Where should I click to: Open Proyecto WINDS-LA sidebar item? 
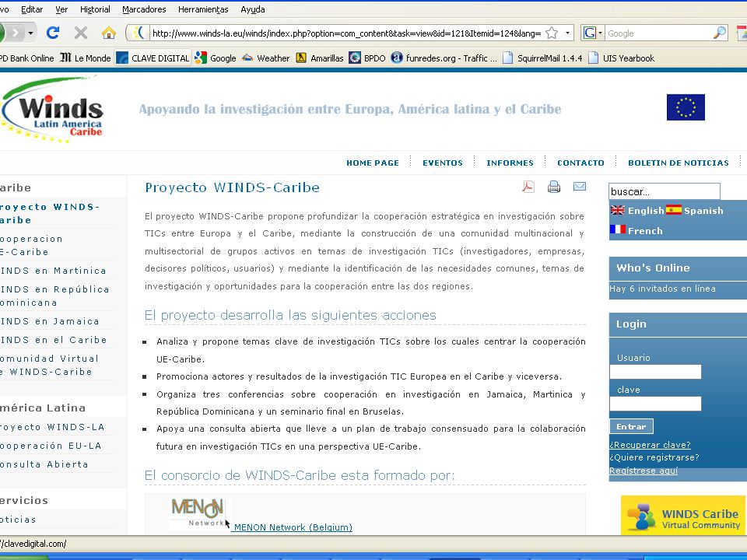tap(52, 427)
